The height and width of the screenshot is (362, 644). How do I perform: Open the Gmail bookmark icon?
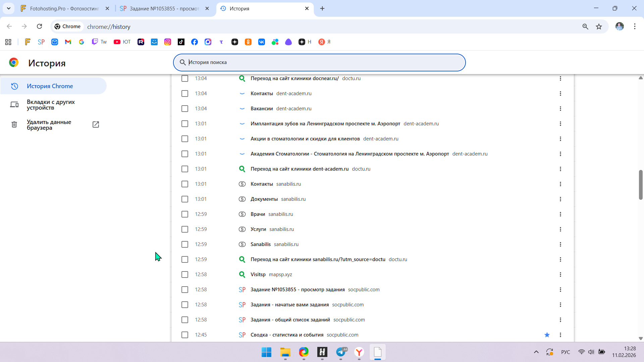[x=68, y=42]
